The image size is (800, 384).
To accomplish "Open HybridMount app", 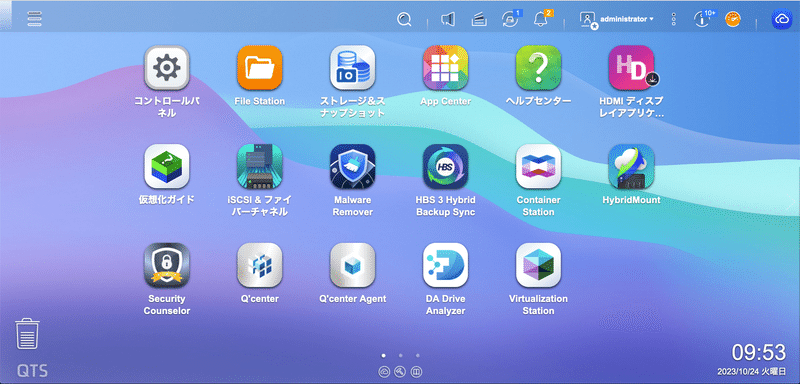I will pos(631,166).
